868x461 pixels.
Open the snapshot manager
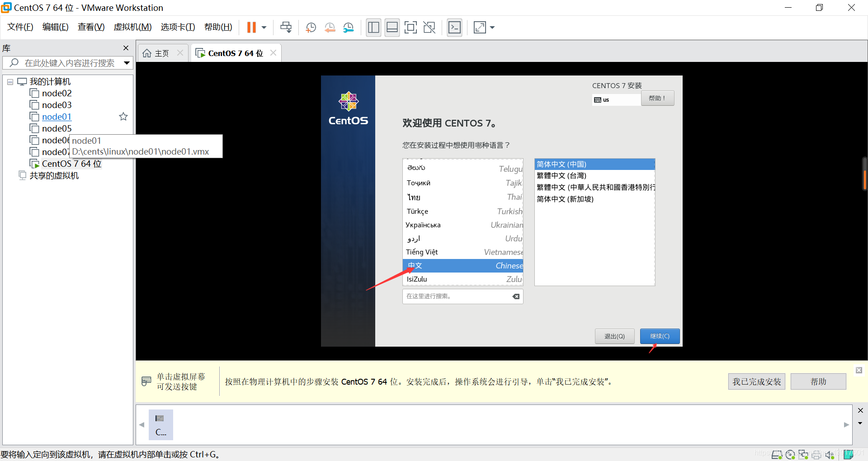tap(349, 28)
